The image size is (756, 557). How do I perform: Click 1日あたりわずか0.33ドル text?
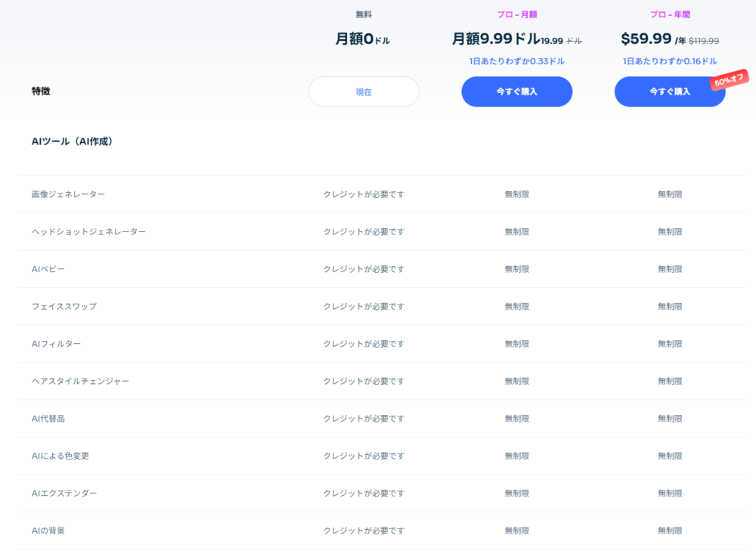coord(517,61)
